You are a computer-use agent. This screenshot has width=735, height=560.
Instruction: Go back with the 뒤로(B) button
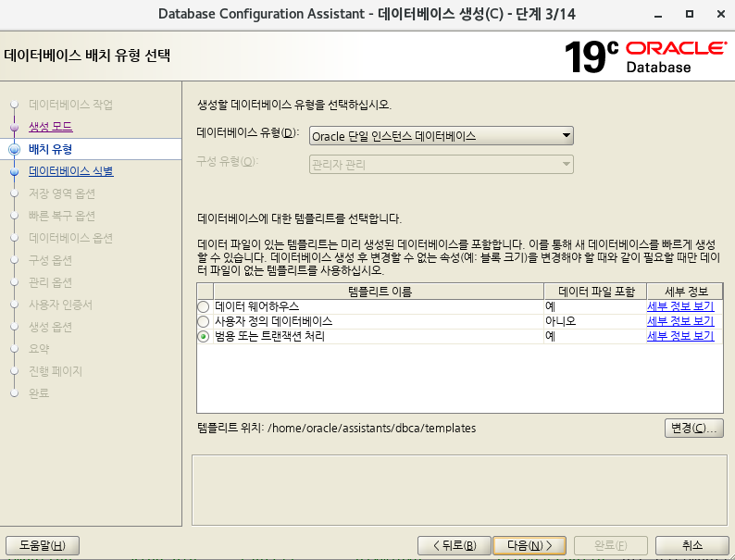pos(455,545)
